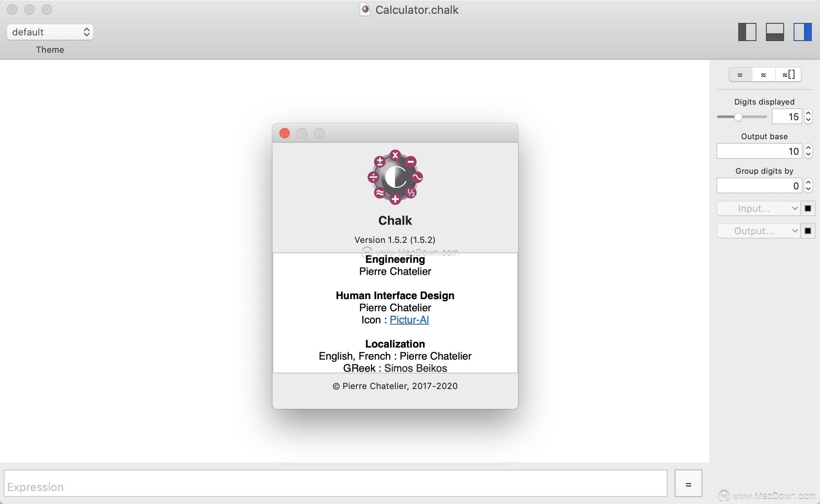Toggle the bottom panel layout icon

(775, 32)
